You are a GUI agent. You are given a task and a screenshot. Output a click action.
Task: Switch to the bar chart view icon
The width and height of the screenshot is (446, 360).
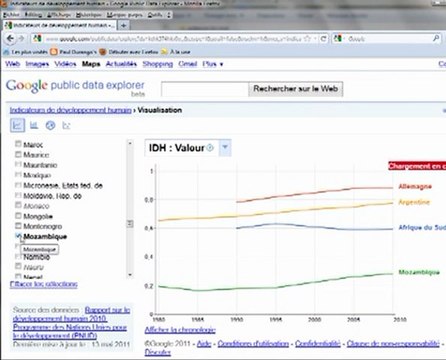34,125
